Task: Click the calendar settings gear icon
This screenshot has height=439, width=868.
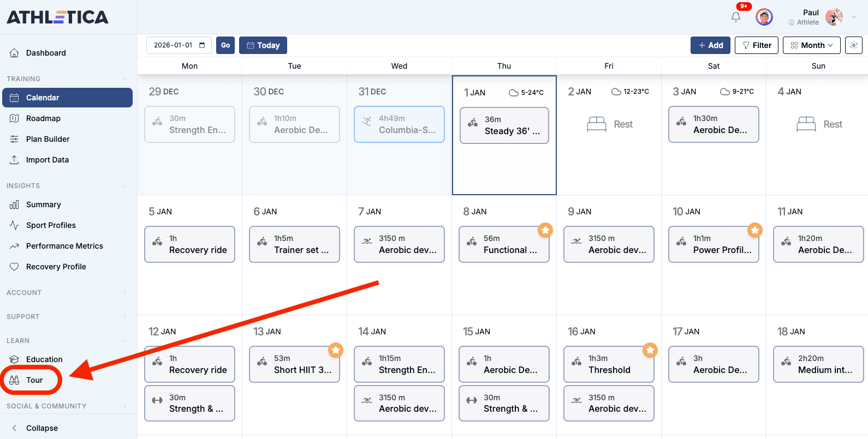Action: click(853, 45)
